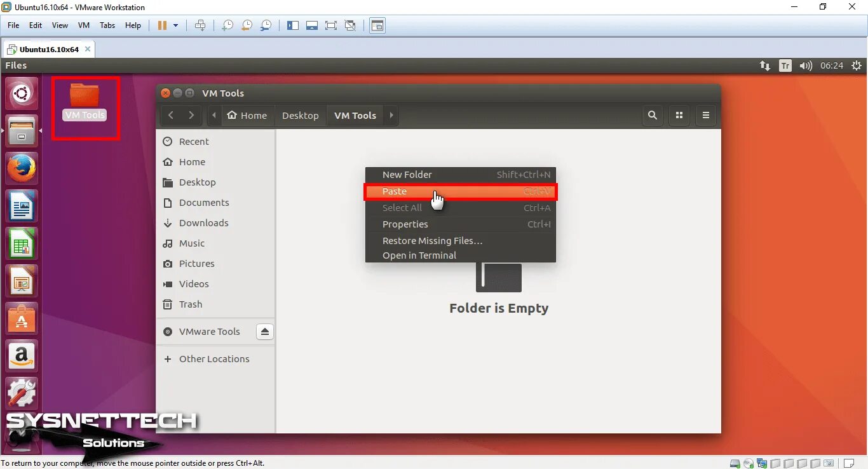Open Music in the Files sidebar
Image resolution: width=868 pixels, height=469 pixels.
(215, 243)
